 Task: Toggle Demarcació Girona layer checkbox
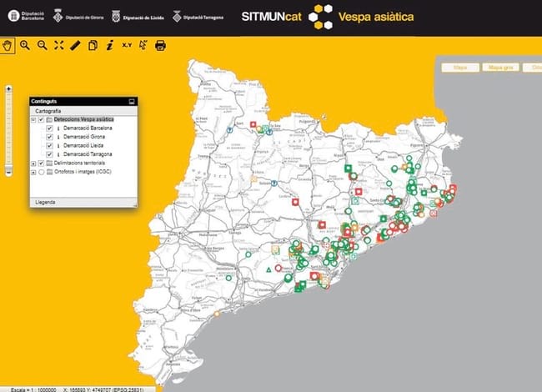pyautogui.click(x=49, y=137)
